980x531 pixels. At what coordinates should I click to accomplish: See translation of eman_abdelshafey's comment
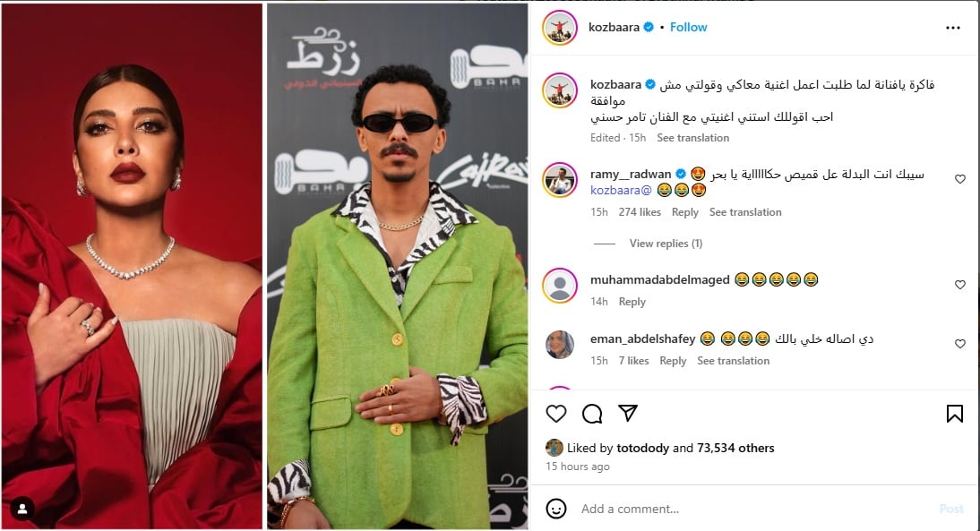pos(733,361)
